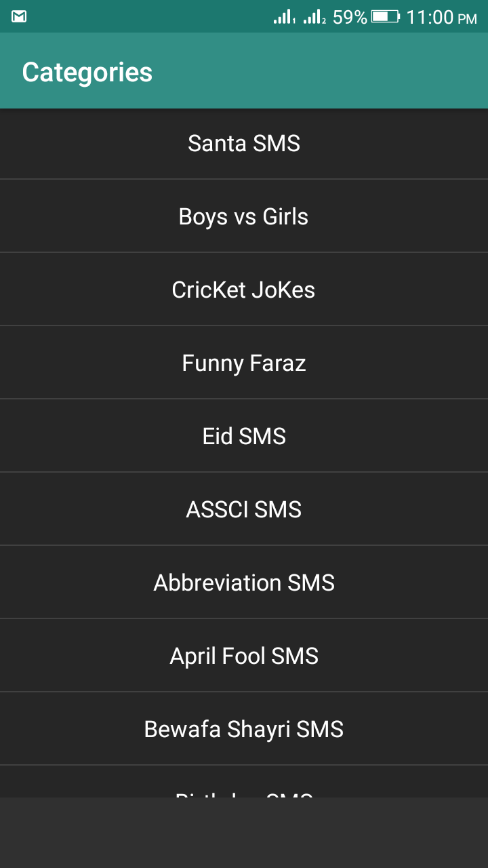Select the ASSCI SMS category
Screen dimensions: 488x868
(x=244, y=510)
